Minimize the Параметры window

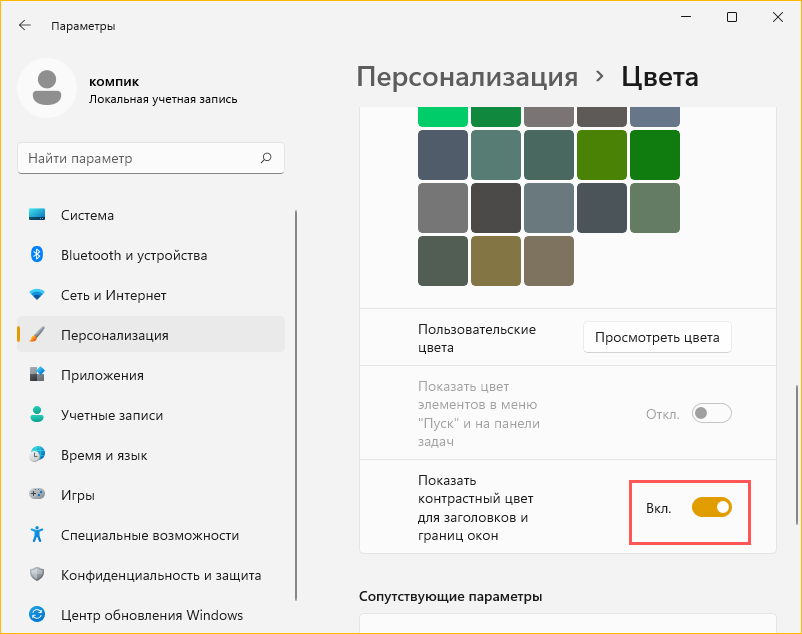click(x=686, y=17)
